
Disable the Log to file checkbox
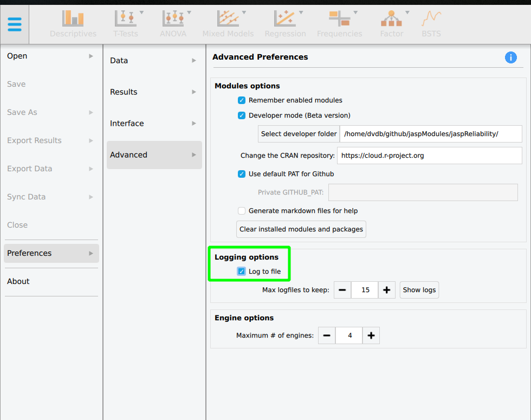[241, 271]
